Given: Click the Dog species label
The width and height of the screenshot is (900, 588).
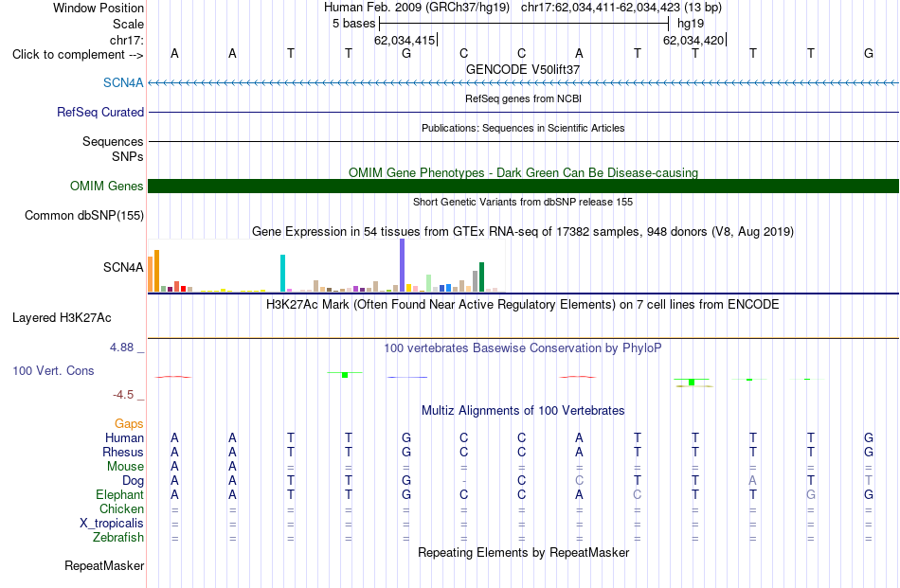Looking at the screenshot, I should click(134, 481).
